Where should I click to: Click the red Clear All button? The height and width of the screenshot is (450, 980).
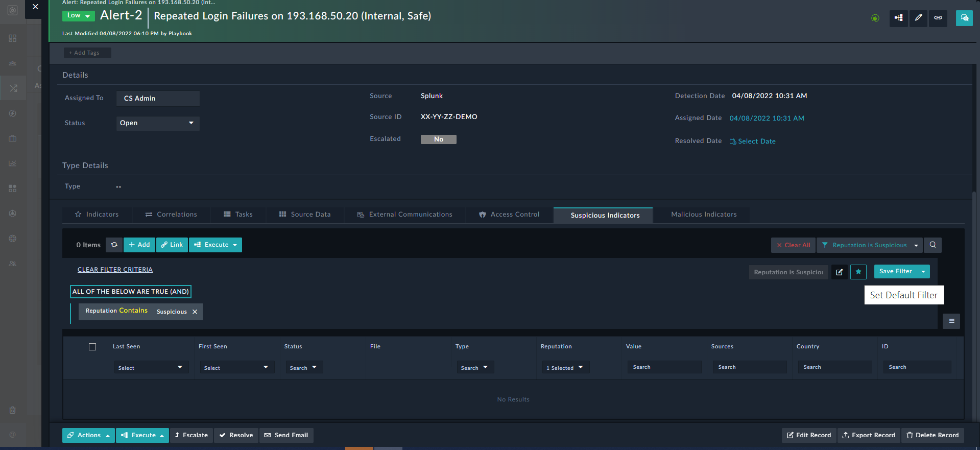[x=793, y=245]
